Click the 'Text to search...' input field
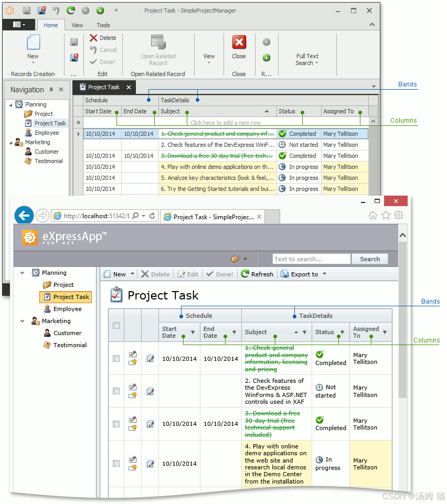 pyautogui.click(x=312, y=259)
